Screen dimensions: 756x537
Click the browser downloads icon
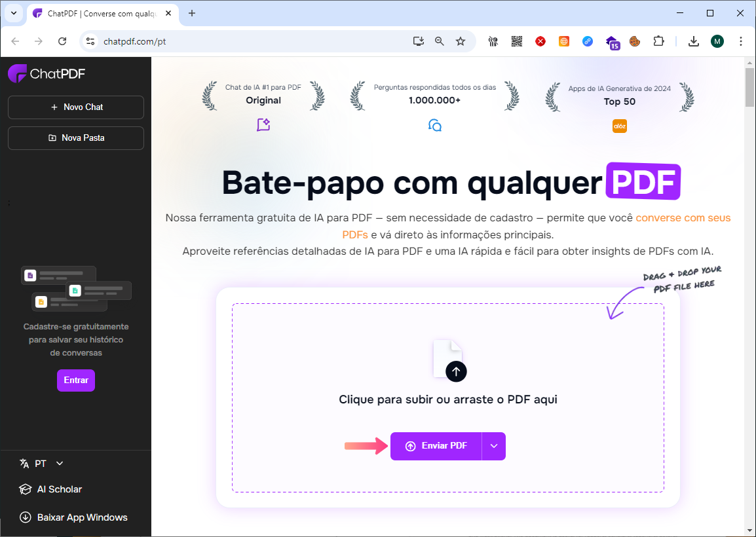pos(693,41)
